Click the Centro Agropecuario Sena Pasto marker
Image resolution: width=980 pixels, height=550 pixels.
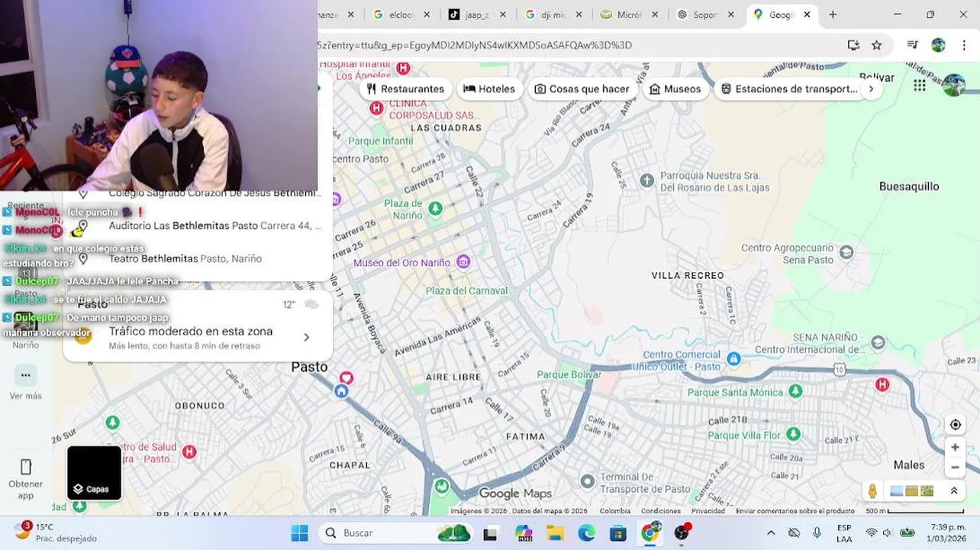pyautogui.click(x=846, y=252)
